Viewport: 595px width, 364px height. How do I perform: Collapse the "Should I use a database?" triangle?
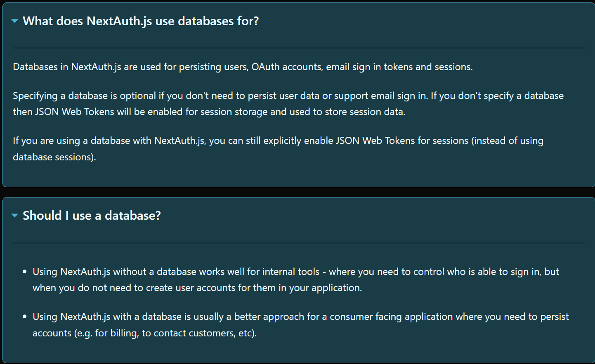click(x=15, y=216)
